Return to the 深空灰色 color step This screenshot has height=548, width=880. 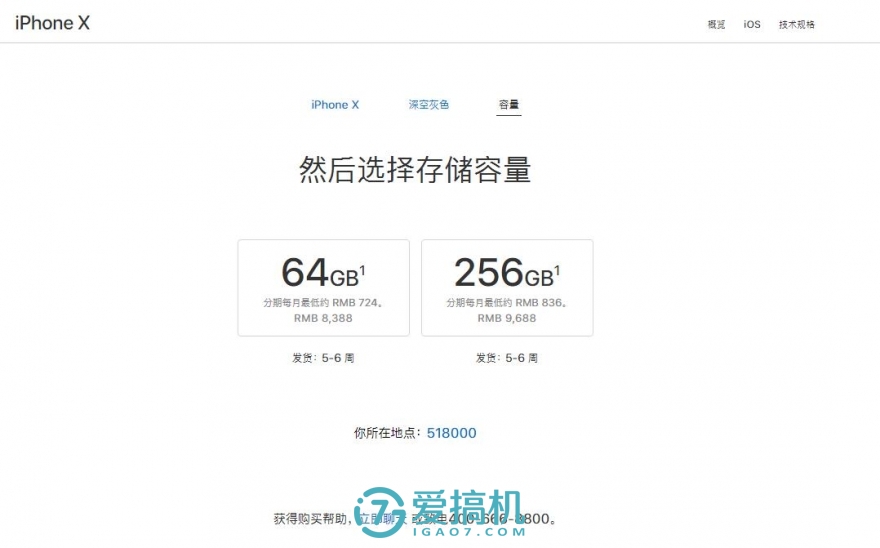429,104
